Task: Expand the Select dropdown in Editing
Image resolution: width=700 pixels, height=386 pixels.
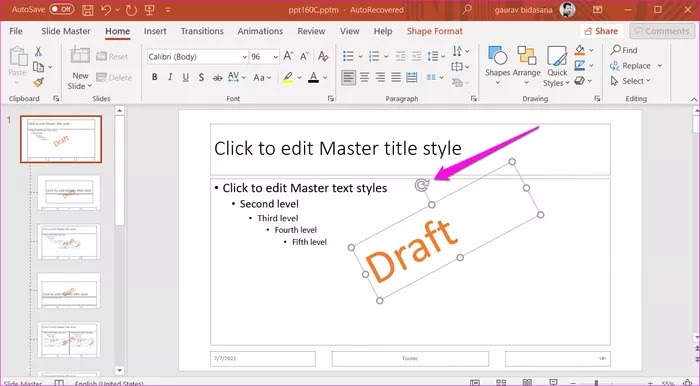Action: click(x=630, y=81)
